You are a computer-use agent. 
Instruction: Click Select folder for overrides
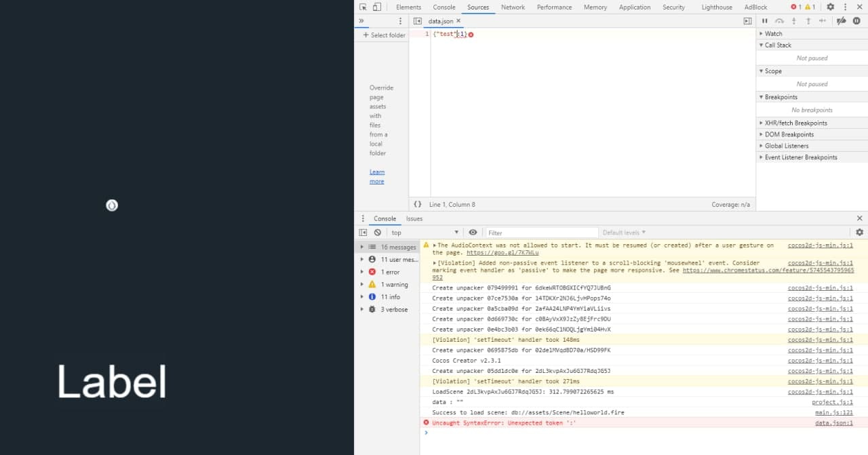(x=384, y=35)
